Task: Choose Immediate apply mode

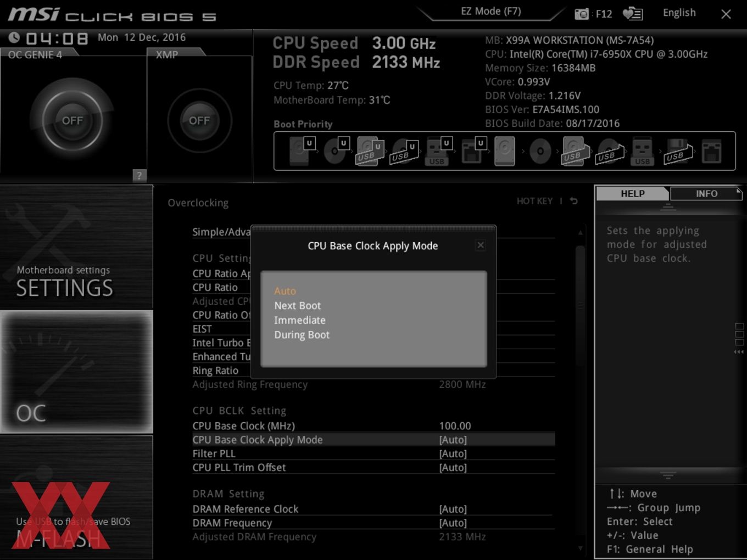Action: [300, 320]
